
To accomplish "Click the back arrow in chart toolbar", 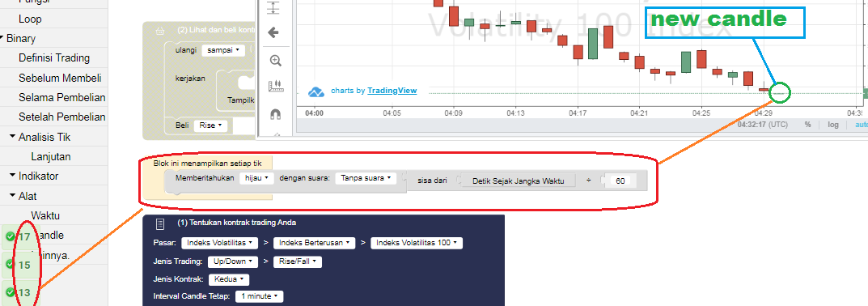I will point(273,32).
